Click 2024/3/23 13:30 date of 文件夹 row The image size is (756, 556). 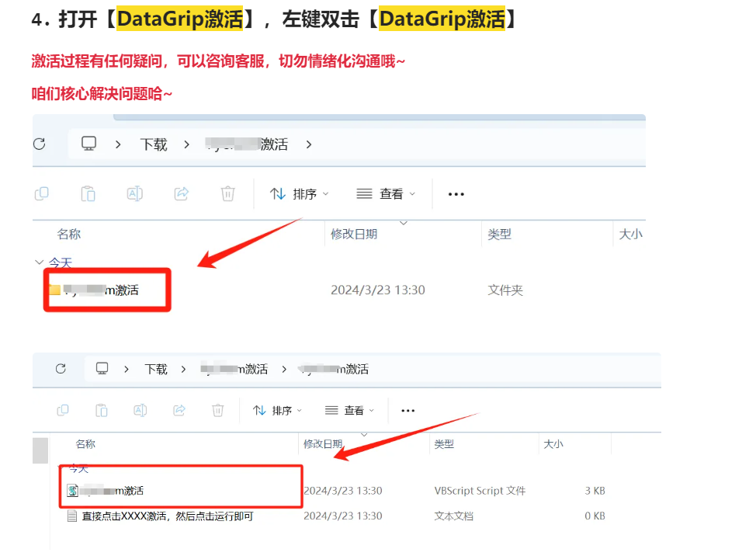377,290
